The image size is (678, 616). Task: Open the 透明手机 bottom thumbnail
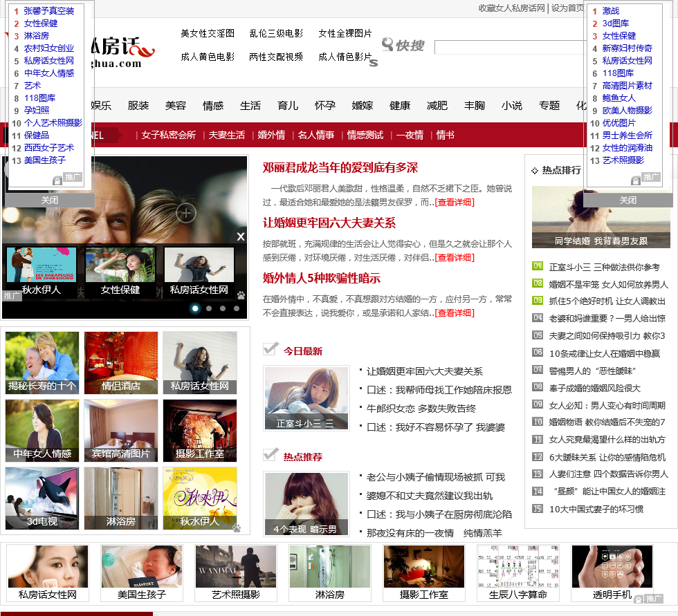point(612,573)
